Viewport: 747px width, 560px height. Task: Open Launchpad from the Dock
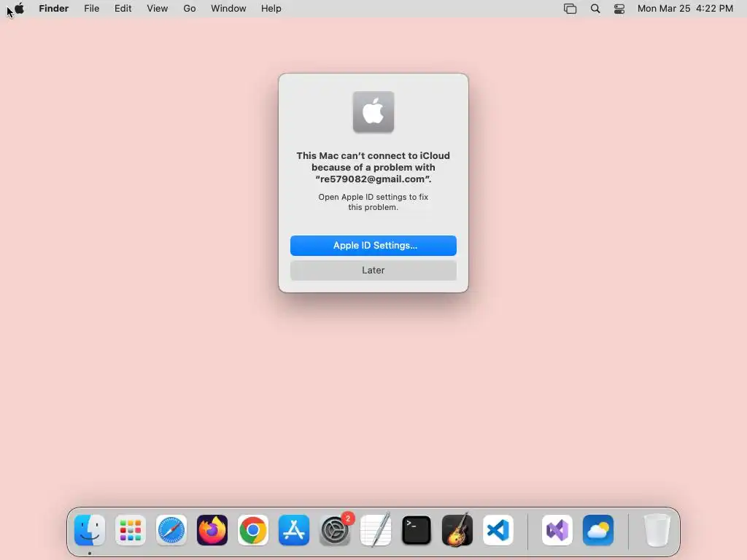[x=131, y=530]
